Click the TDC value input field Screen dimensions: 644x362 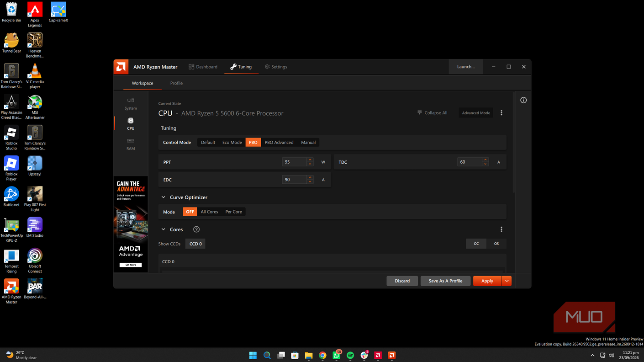(x=470, y=162)
